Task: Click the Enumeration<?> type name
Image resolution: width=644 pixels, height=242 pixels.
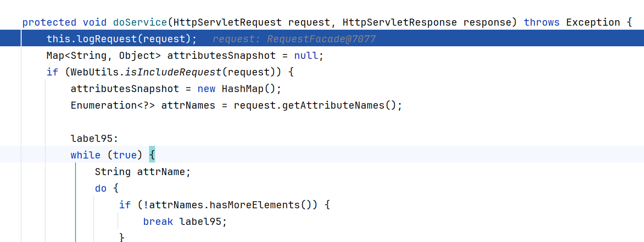Action: [113, 105]
